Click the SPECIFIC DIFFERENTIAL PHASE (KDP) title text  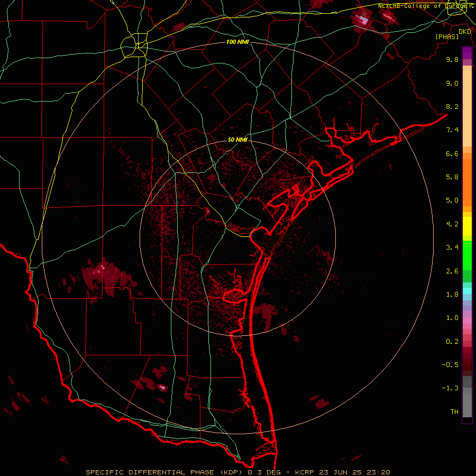[x=165, y=472]
